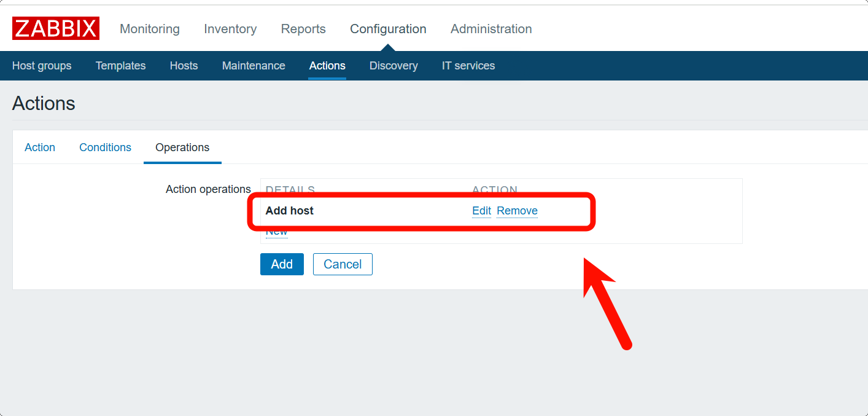
Task: Open the Monitoring menu
Action: point(150,29)
